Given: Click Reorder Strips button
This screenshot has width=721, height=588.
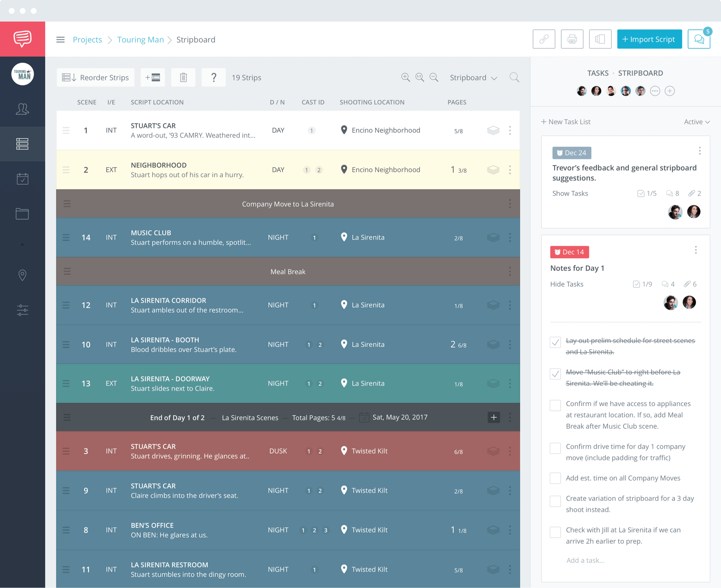Looking at the screenshot, I should [x=95, y=78].
